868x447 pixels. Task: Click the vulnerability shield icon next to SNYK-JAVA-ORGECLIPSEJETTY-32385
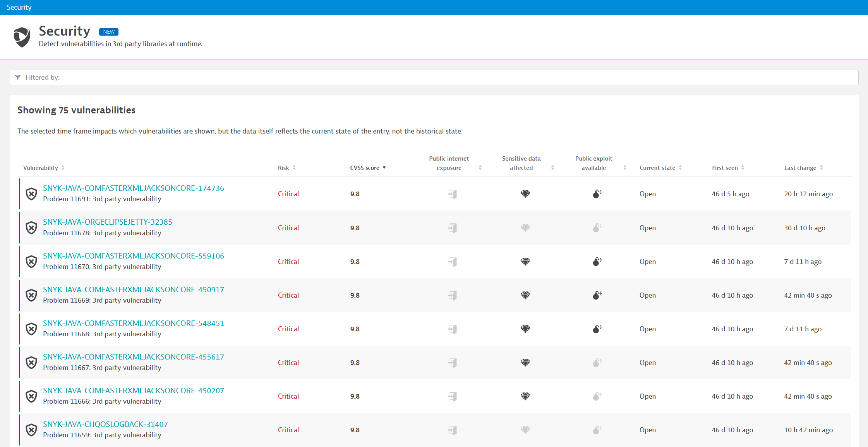click(x=31, y=228)
